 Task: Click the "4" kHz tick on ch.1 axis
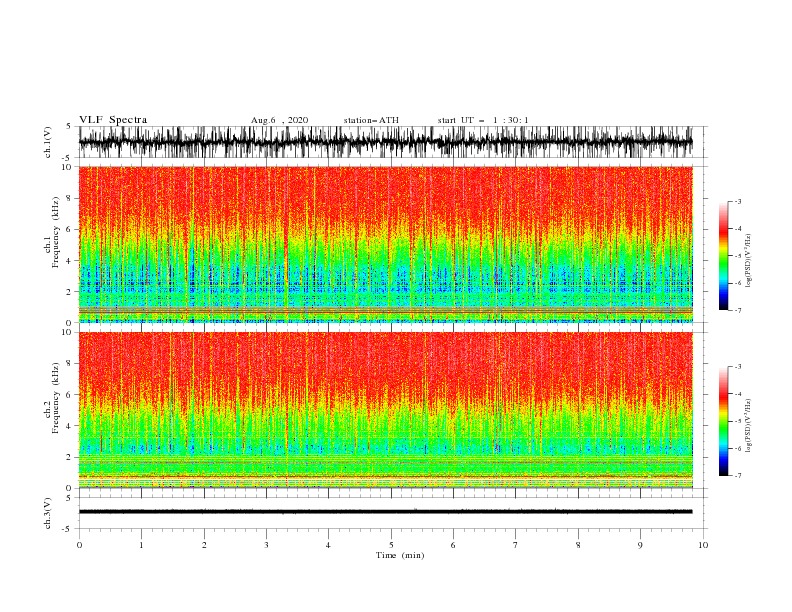[69, 261]
